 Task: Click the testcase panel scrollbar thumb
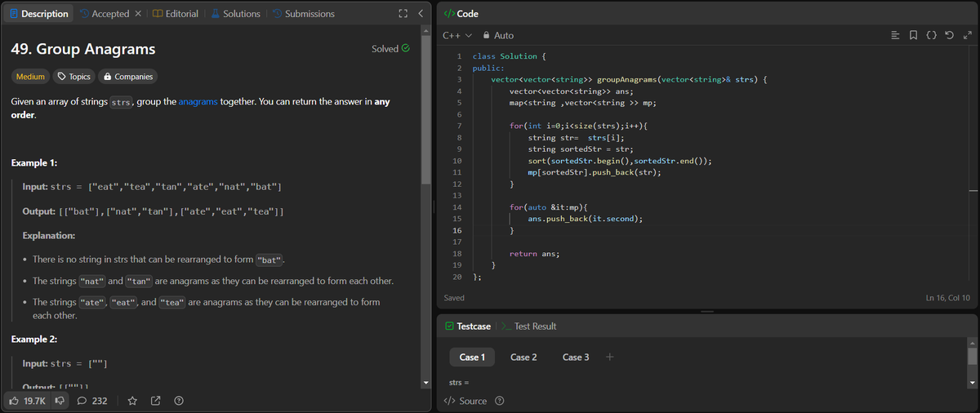click(972, 356)
